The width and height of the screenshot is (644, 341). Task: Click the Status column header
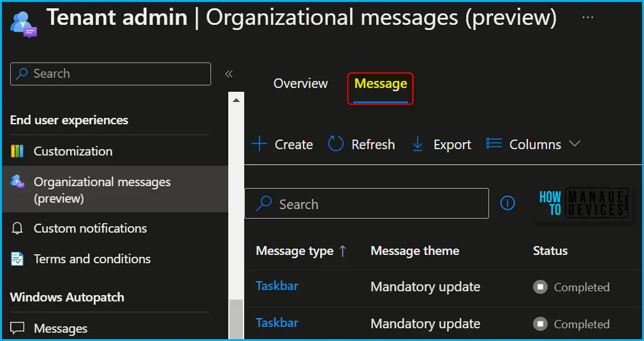(550, 251)
